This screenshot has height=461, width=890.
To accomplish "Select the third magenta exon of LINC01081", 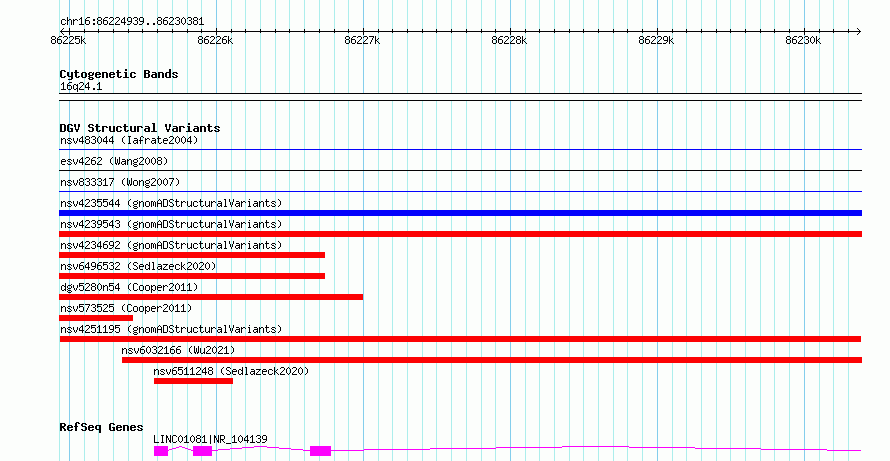I will [x=321, y=451].
